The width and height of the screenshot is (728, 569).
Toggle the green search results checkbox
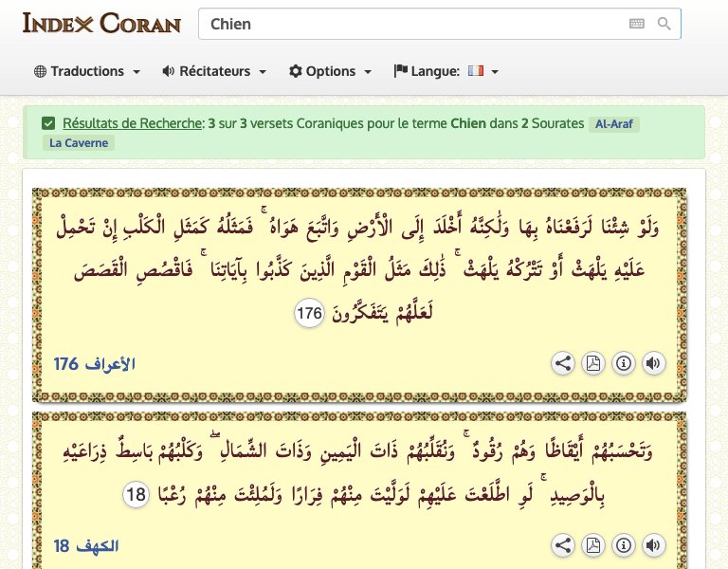click(x=48, y=123)
